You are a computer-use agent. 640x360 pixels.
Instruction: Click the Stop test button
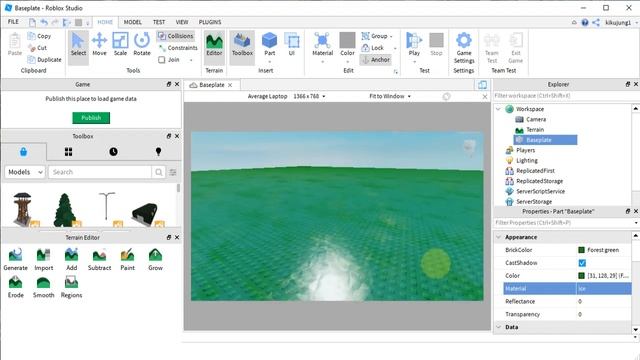point(436,44)
